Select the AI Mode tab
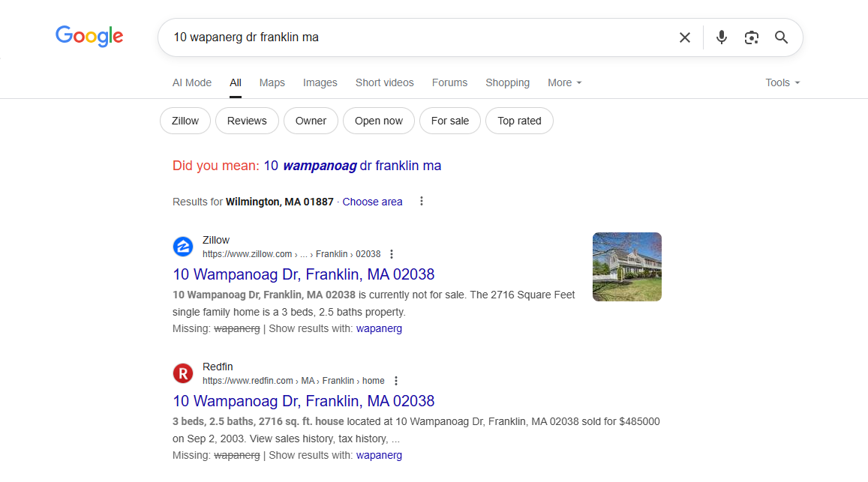This screenshot has height=482, width=868. pyautogui.click(x=192, y=82)
